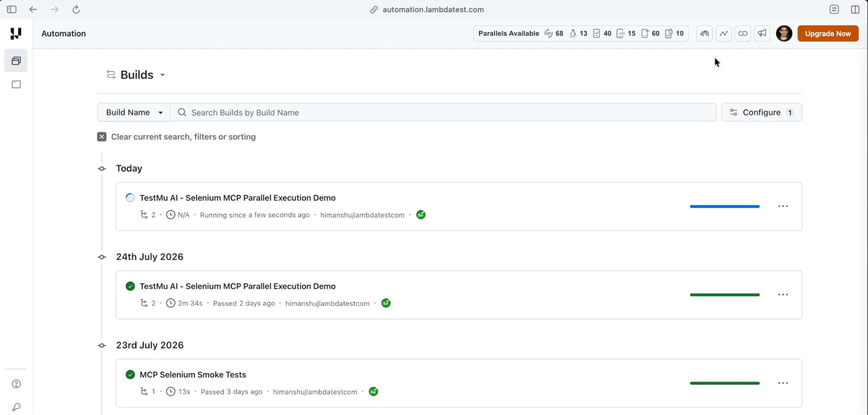Toggle the browser sidebar panel icon
Screen dimensions: 868x415
pyautogui.click(x=12, y=9)
